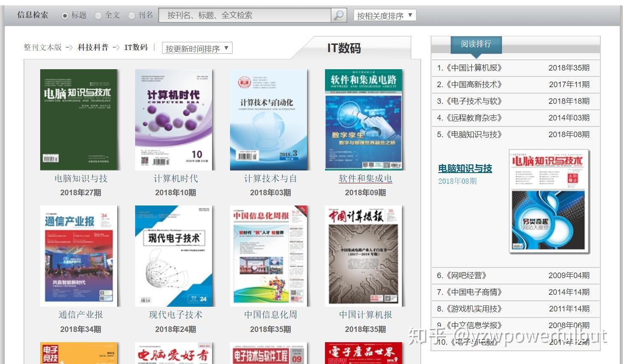Click the 2018年27期 issue label

[81, 193]
